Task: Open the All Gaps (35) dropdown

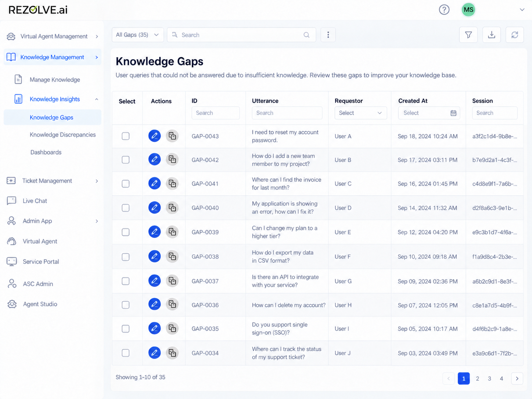Action: [138, 35]
